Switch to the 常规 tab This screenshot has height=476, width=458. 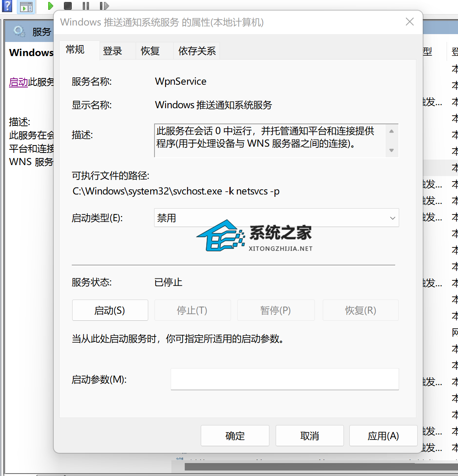click(80, 50)
